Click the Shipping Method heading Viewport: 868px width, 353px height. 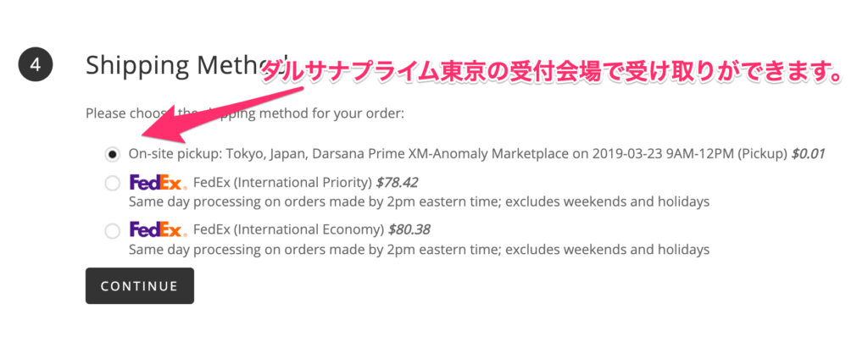coord(186,65)
